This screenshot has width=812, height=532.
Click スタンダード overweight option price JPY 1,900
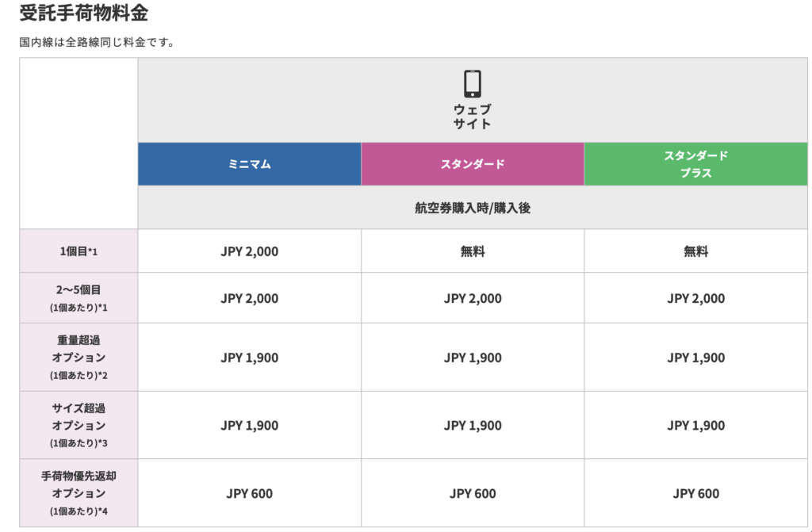point(473,358)
